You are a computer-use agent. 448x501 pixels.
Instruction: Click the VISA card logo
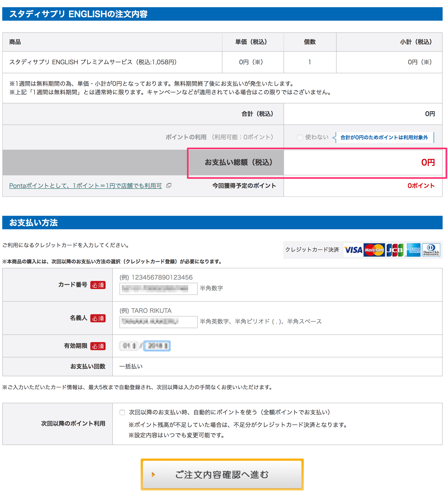tap(353, 250)
